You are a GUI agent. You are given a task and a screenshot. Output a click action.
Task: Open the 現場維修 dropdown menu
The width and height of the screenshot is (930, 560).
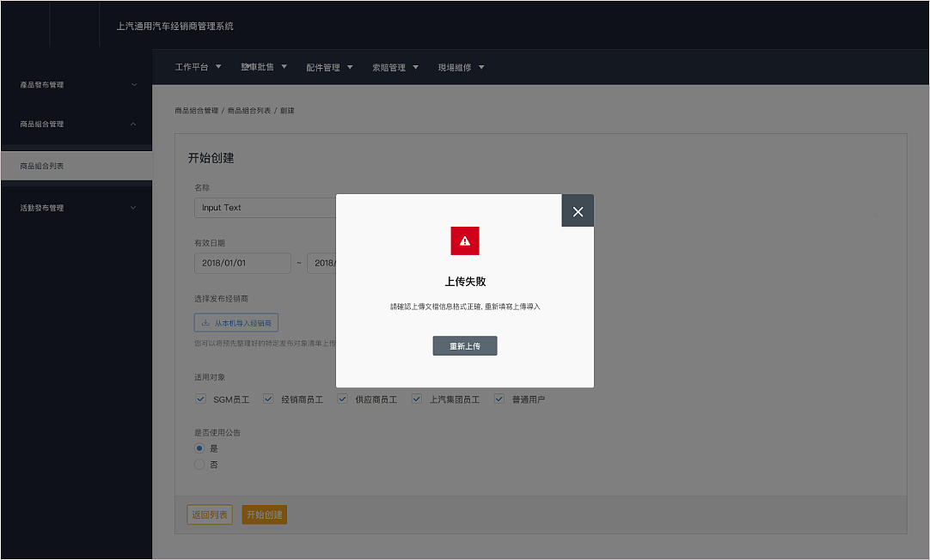pos(461,66)
